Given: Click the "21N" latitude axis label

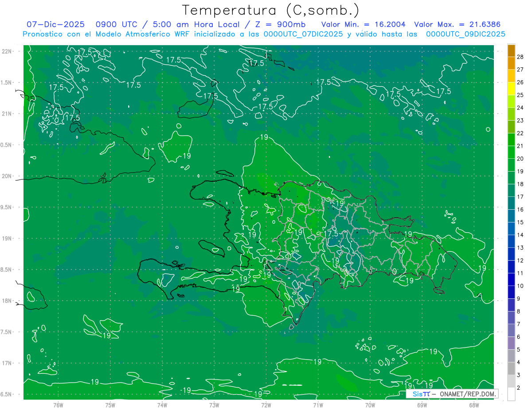Looking at the screenshot, I should [7, 114].
